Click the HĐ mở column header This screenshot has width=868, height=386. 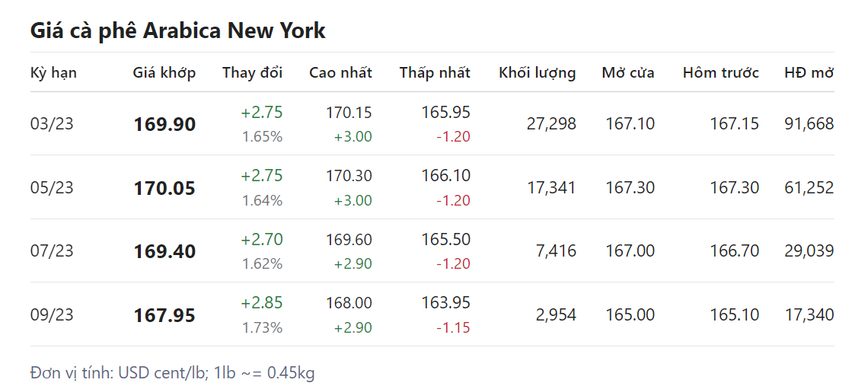coord(809,73)
